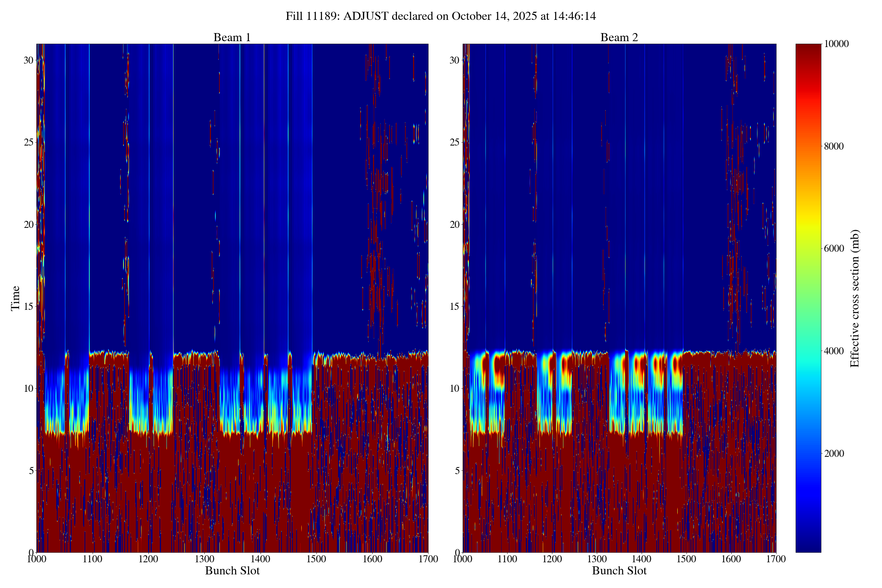Click the Beam 1 plot title
This screenshot has height=588, width=882.
pos(232,37)
